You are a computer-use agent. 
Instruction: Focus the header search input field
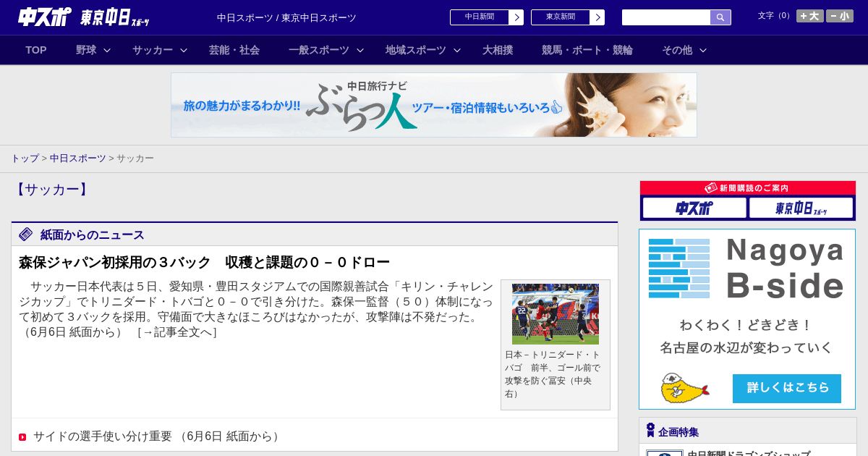click(x=666, y=17)
